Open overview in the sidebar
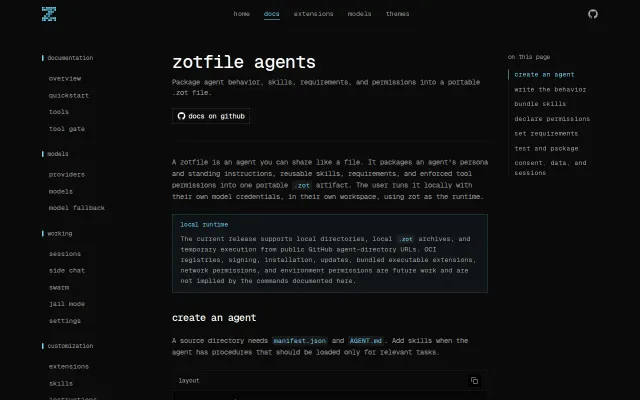Screen dimensions: 640x400 point(65,78)
